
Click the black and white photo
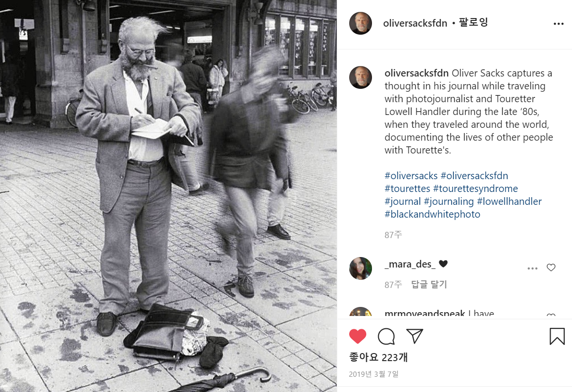tap(168, 196)
